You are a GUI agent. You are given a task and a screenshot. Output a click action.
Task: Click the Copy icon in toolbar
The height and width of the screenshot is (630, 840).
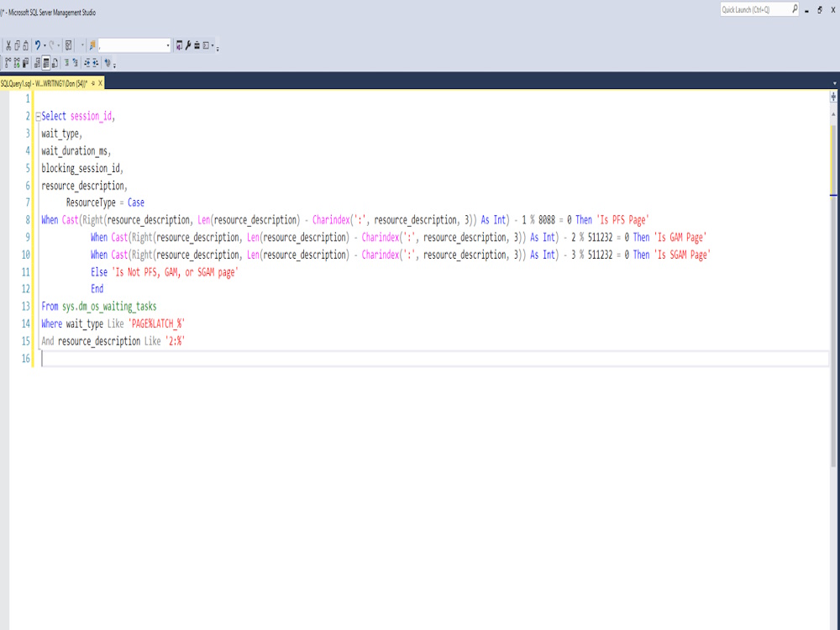[x=17, y=45]
